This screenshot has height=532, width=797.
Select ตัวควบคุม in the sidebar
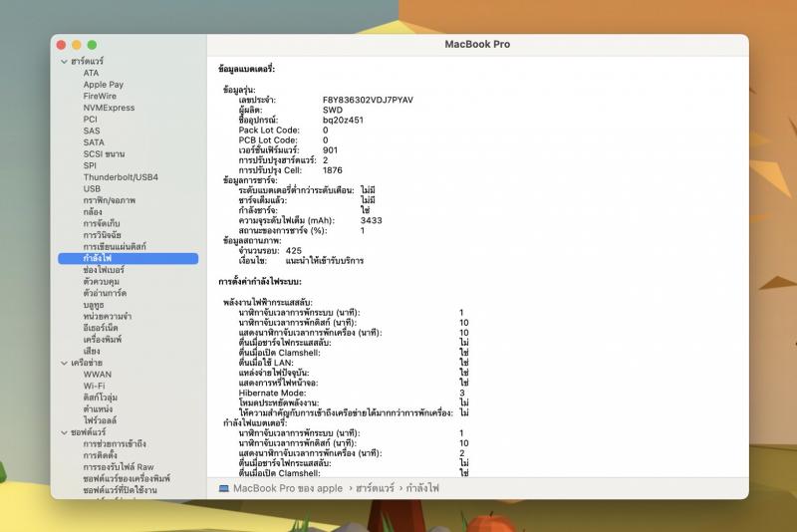point(102,282)
